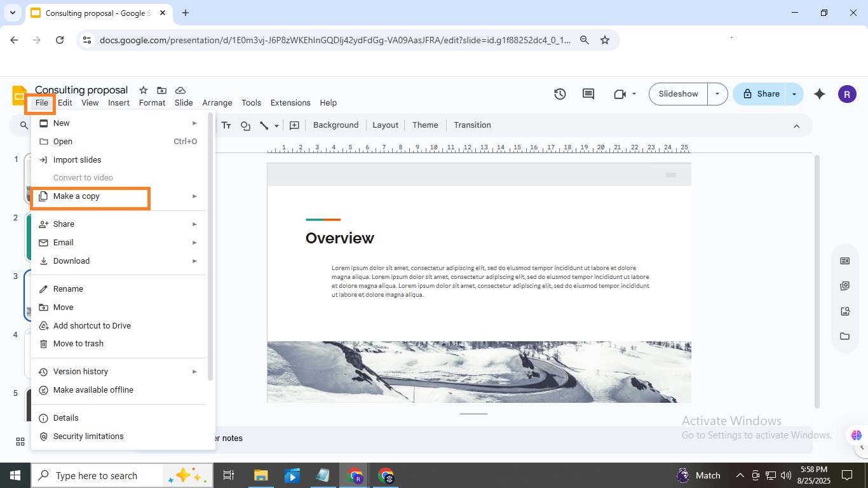This screenshot has width=868, height=488.
Task: Click the move to folder icon beside title
Action: [162, 90]
